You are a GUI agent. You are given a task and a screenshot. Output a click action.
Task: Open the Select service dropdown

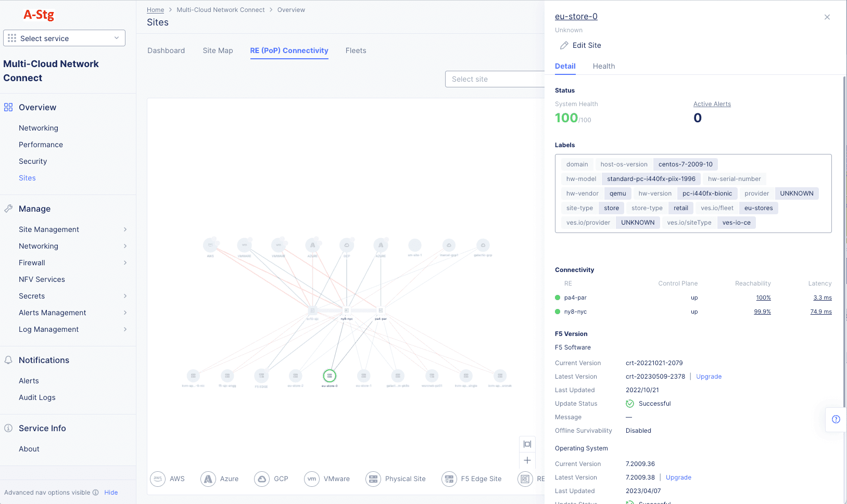pyautogui.click(x=64, y=38)
